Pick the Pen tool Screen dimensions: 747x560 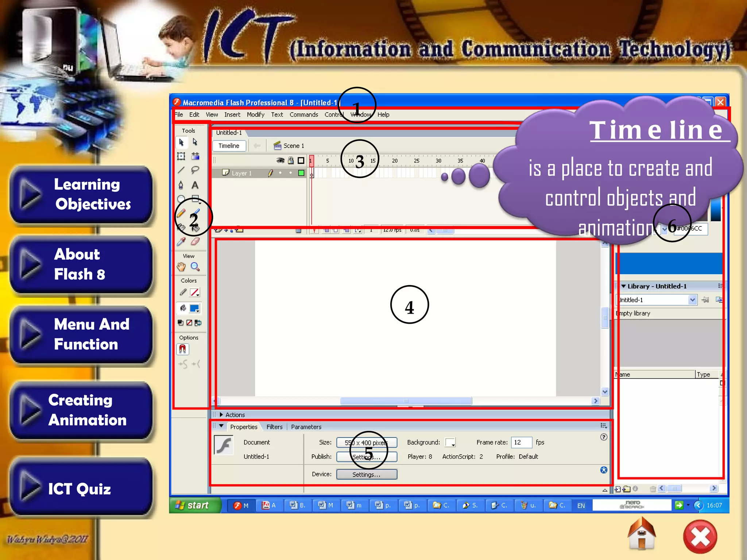click(181, 185)
